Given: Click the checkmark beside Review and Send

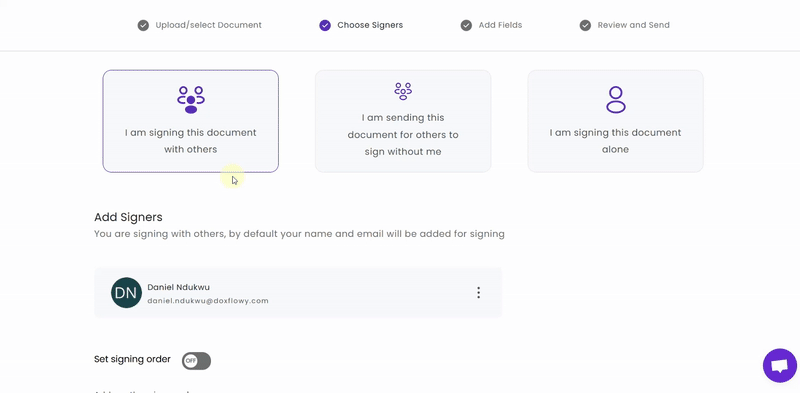Looking at the screenshot, I should point(585,25).
